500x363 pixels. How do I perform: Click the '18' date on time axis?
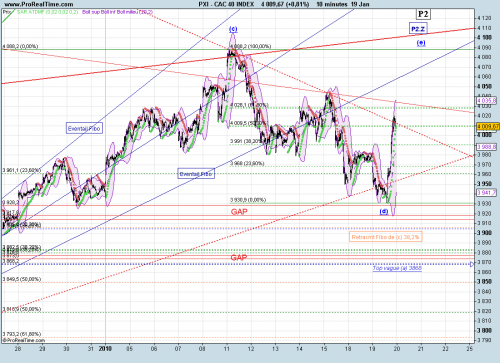click(x=348, y=349)
